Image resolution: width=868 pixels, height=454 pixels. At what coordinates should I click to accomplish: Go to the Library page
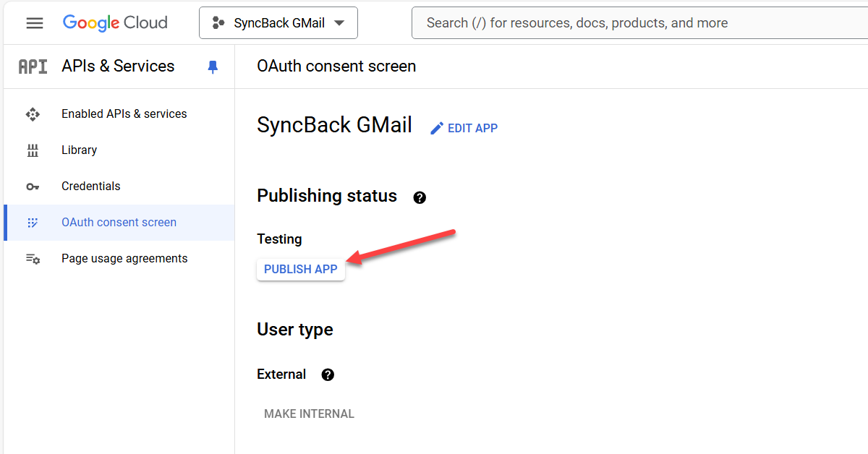click(79, 150)
